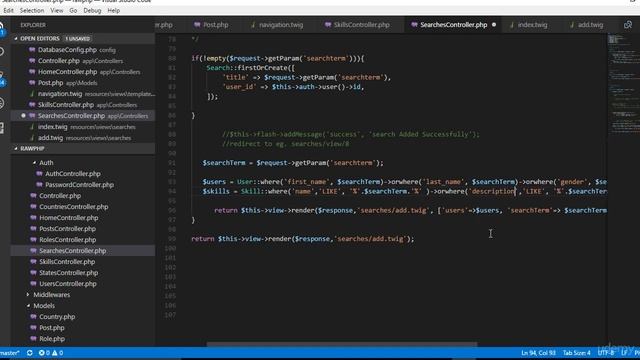This screenshot has height=360, width=640.
Task: Open the Edit menu
Action: pos(8,11)
